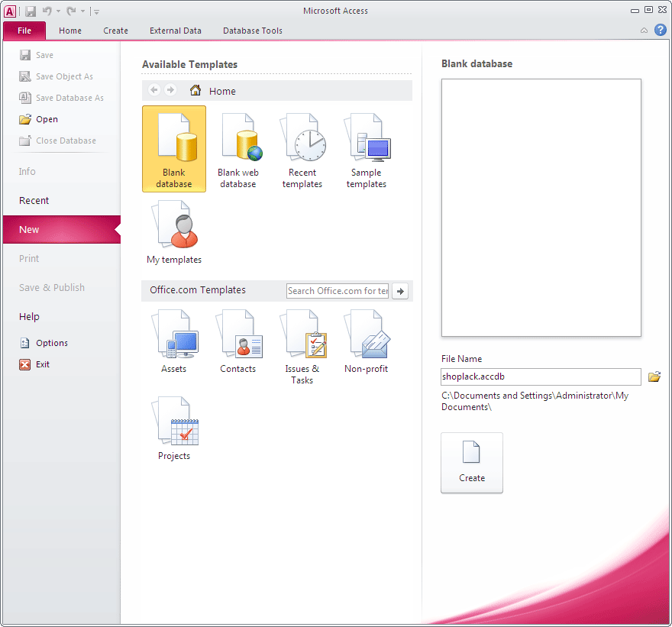Click the Home icon in template navigation
This screenshot has height=627, width=672.
pos(195,90)
